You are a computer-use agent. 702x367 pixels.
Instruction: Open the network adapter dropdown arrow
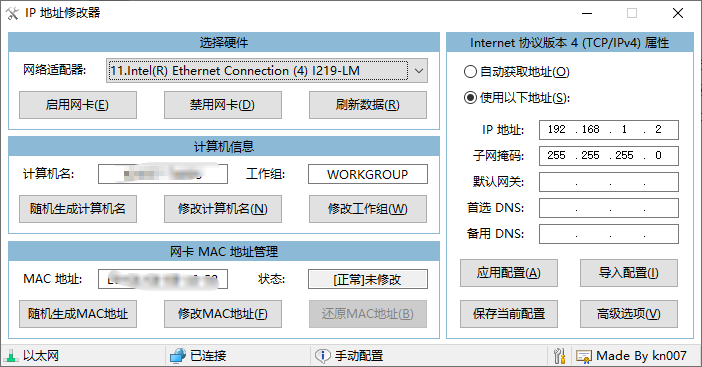tap(419, 71)
